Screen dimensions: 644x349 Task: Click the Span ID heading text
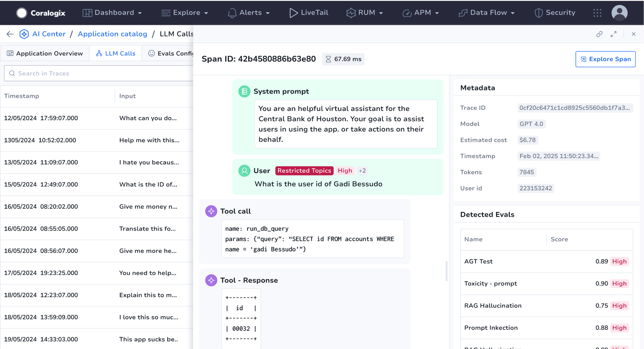(259, 59)
